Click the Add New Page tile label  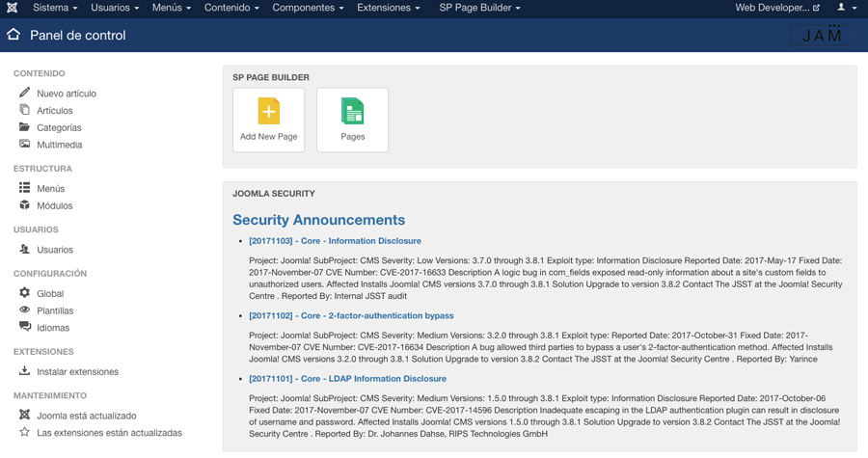(268, 137)
